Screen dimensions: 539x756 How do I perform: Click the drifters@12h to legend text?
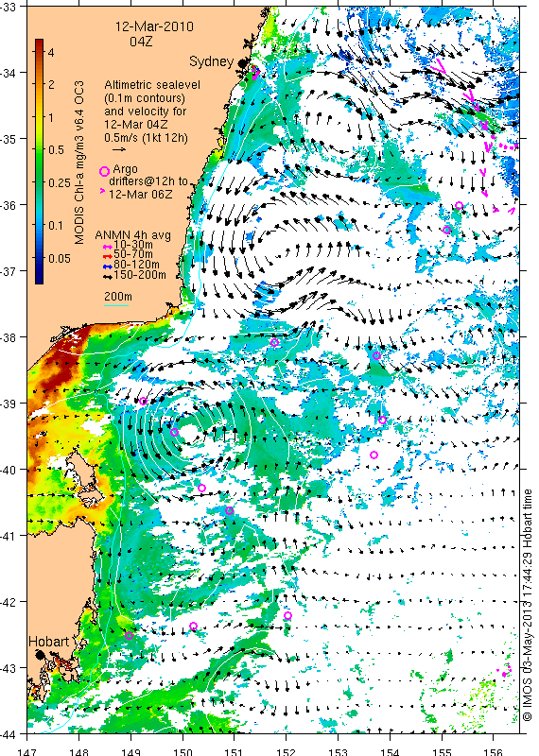pos(148,181)
